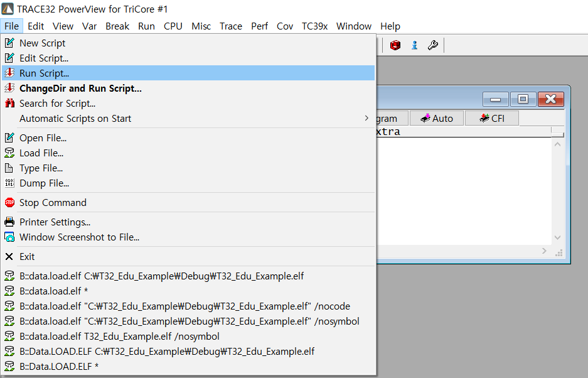Screen dimensions: 588x378
Task: Click the Exit X icon
Action: [x=9, y=256]
